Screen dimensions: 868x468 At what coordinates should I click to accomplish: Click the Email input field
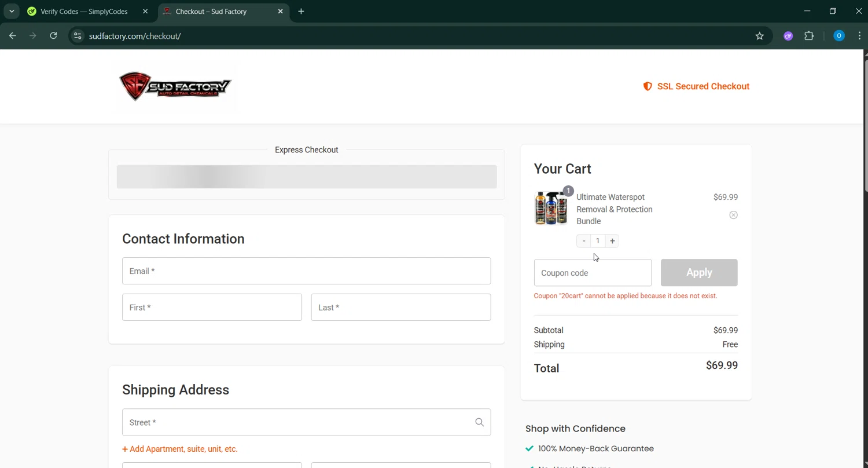[x=306, y=271]
